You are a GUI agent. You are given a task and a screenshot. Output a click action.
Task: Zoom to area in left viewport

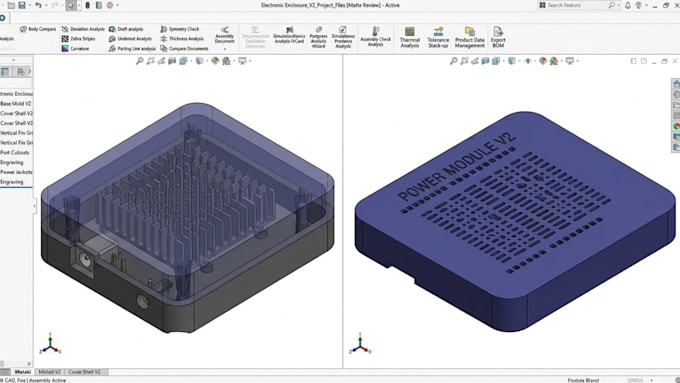(x=150, y=61)
